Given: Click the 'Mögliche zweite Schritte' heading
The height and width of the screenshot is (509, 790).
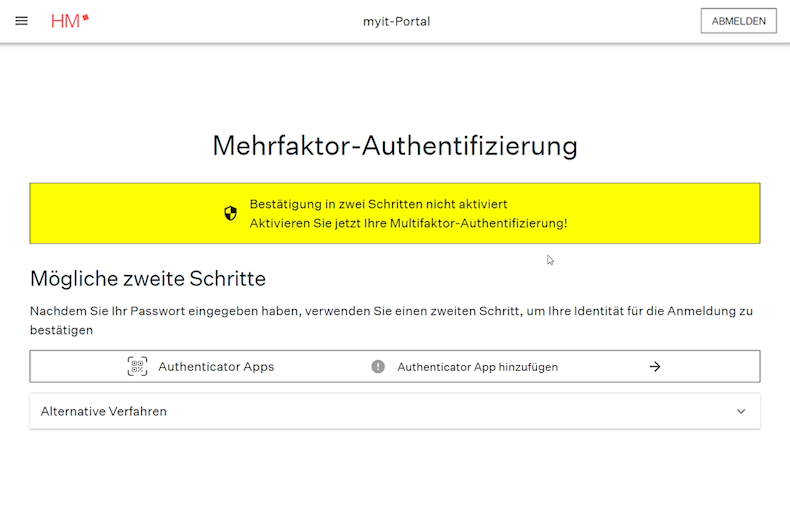Looking at the screenshot, I should point(148,278).
